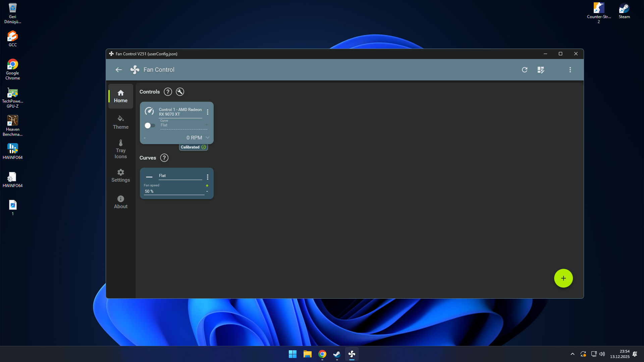Click the layout edit icon in header
This screenshot has height=362, width=644.
click(541, 70)
